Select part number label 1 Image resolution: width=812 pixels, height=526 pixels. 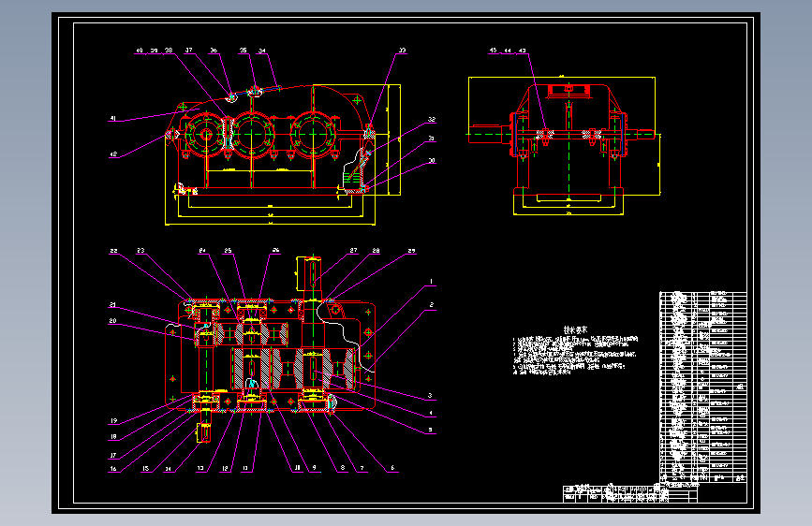pos(432,282)
